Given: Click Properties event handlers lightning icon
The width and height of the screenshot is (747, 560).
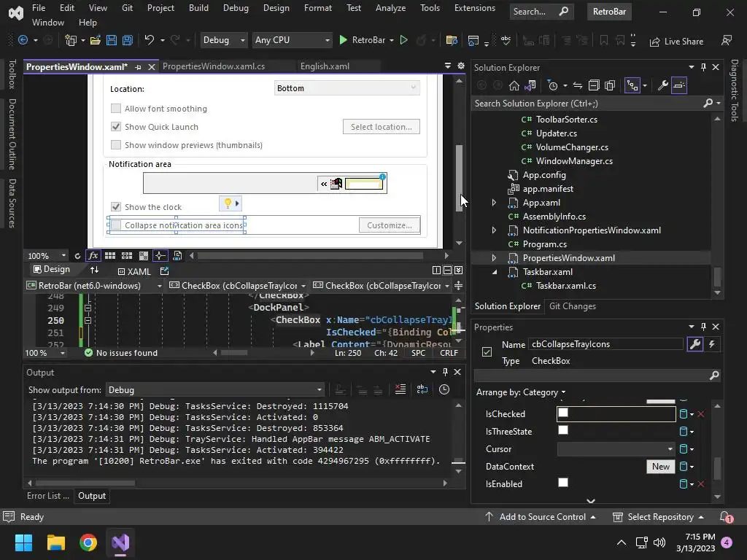Looking at the screenshot, I should [712, 344].
